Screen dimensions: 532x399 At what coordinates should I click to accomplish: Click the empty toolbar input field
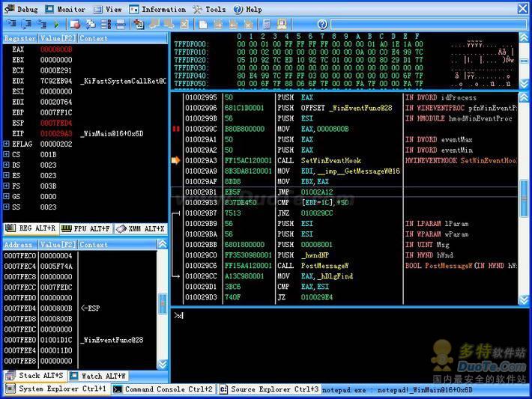[429, 24]
